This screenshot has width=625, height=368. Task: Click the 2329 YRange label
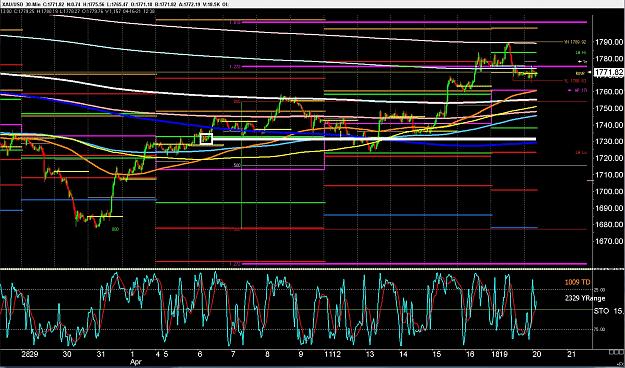(x=585, y=298)
